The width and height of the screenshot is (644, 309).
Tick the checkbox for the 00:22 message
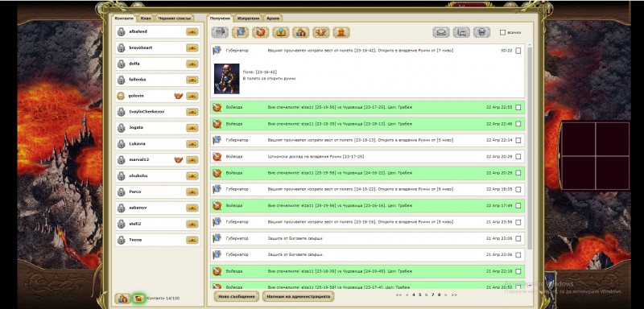[518, 51]
